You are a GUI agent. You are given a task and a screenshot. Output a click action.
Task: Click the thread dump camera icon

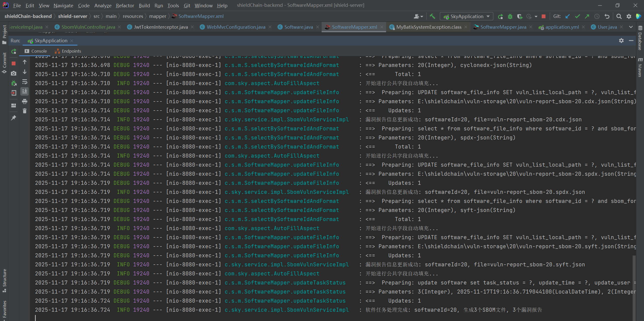click(14, 73)
